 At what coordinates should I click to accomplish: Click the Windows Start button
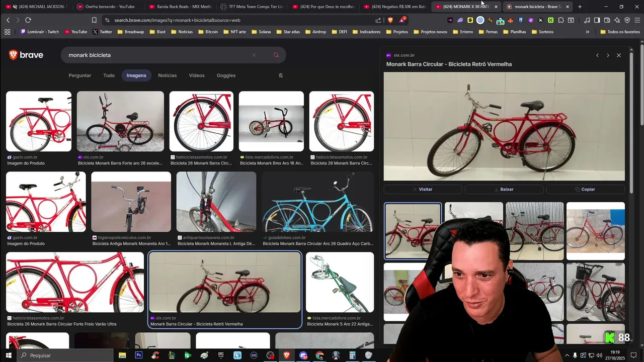click(x=8, y=355)
